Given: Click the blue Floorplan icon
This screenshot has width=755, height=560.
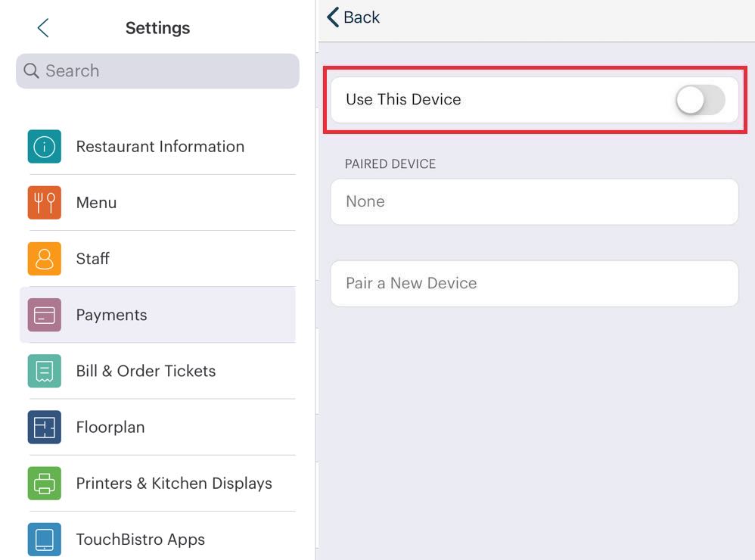Looking at the screenshot, I should point(45,427).
